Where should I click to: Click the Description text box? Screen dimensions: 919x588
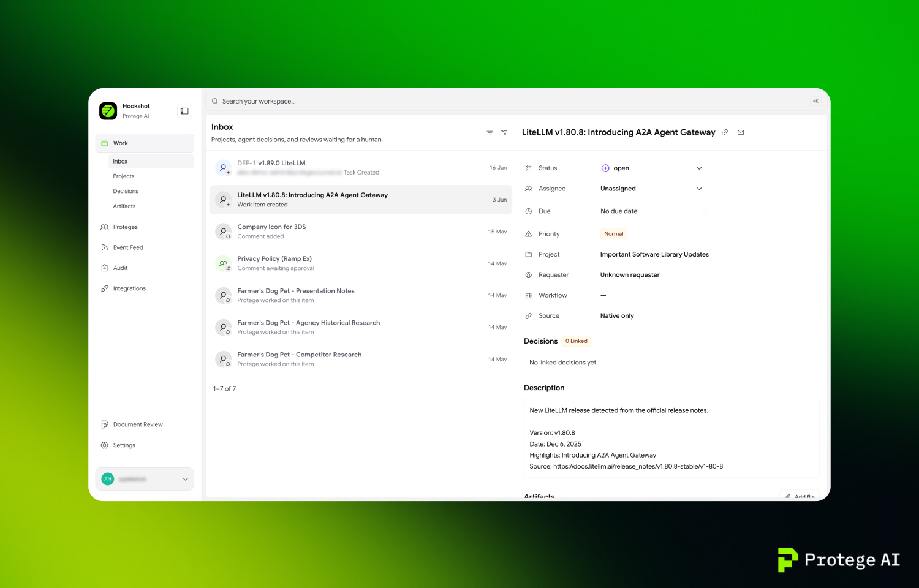(x=671, y=439)
